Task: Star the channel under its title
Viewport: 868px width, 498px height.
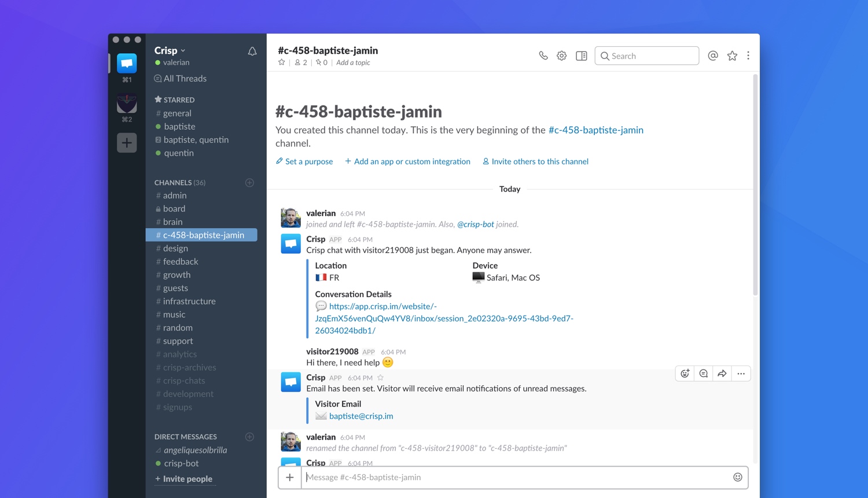Action: click(282, 63)
